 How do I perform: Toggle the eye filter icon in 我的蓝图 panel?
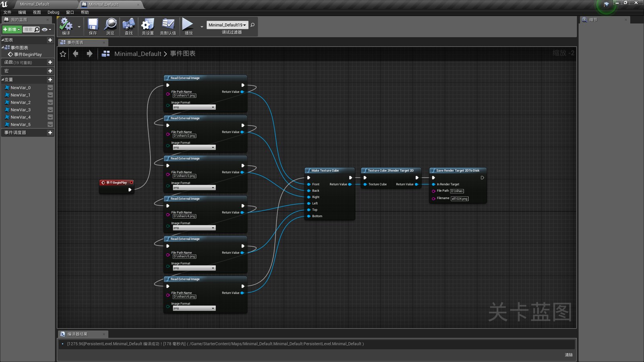[44, 29]
